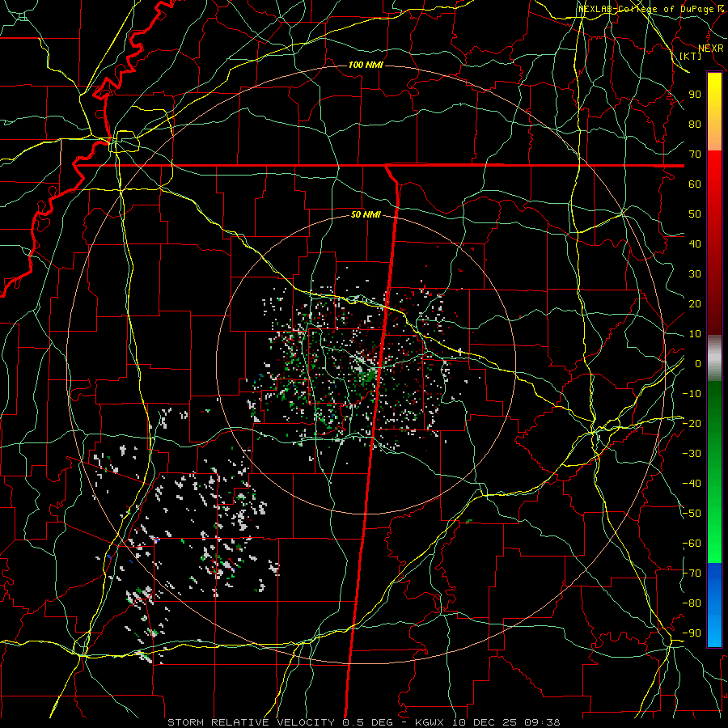Click the positive "70" scale label

pos(695,154)
